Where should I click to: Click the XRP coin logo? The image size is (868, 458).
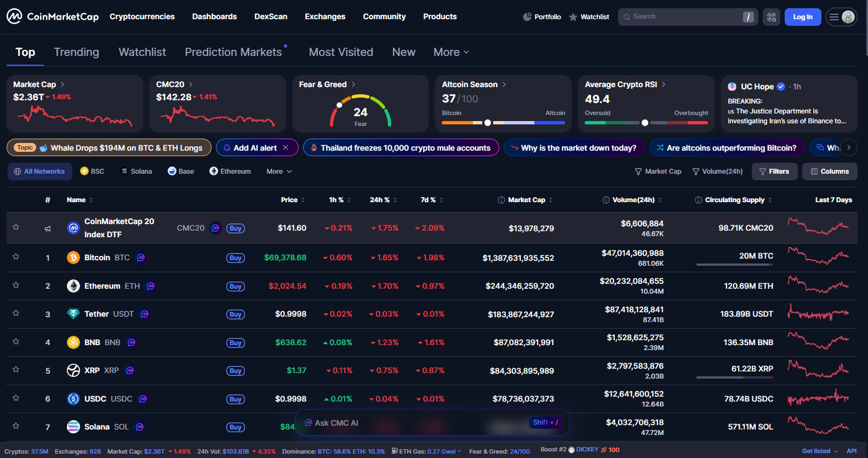point(73,370)
